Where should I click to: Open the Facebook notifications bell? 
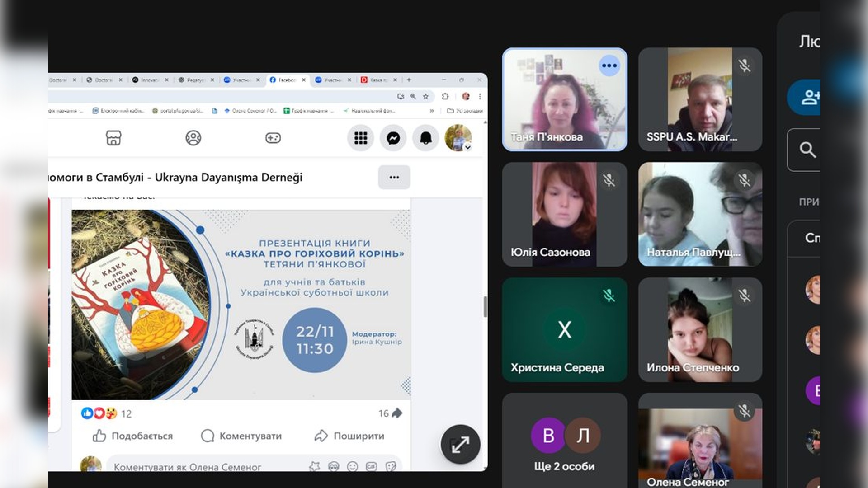pyautogui.click(x=425, y=138)
